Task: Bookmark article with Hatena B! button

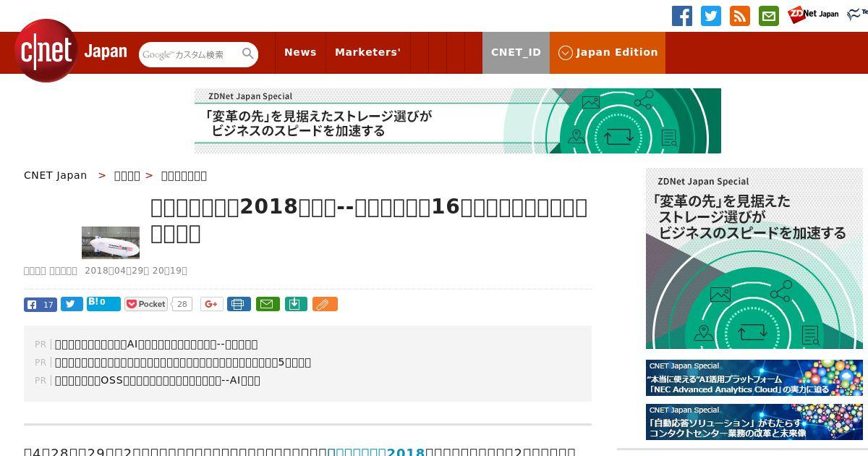Action: [103, 303]
